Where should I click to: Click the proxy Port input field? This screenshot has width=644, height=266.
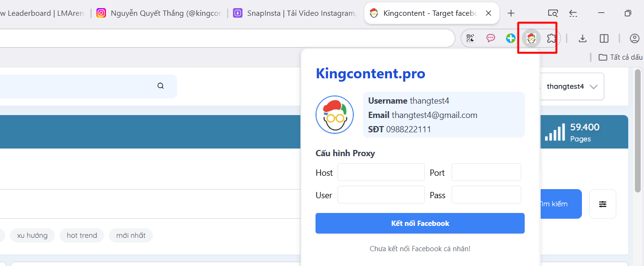tap(486, 172)
